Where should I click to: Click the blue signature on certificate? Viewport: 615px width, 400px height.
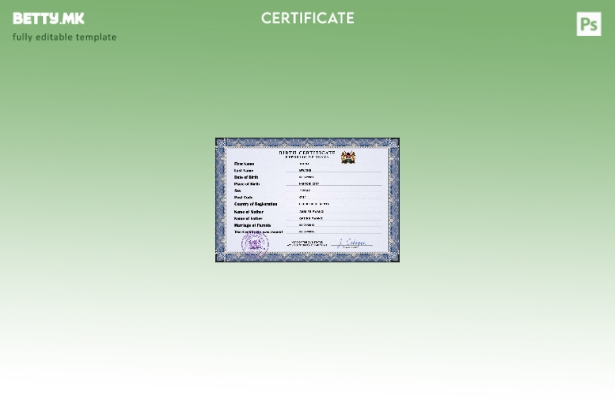coord(353,243)
